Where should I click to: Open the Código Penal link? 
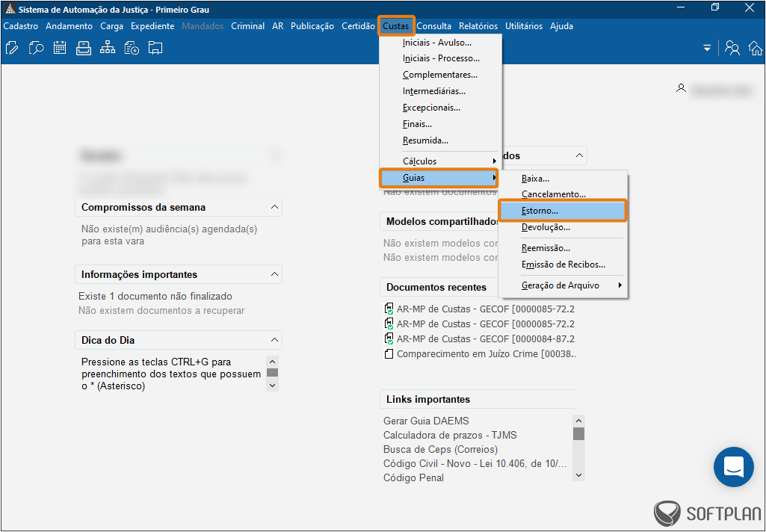click(x=414, y=477)
